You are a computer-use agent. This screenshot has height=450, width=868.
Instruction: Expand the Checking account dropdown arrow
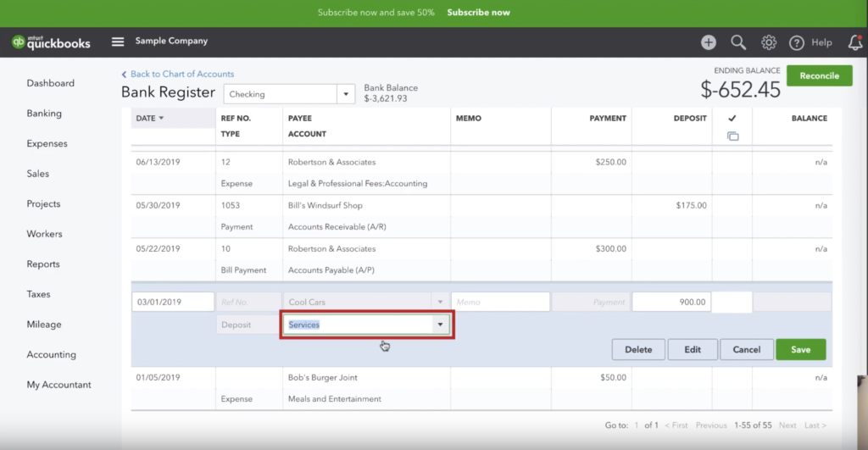pyautogui.click(x=346, y=94)
